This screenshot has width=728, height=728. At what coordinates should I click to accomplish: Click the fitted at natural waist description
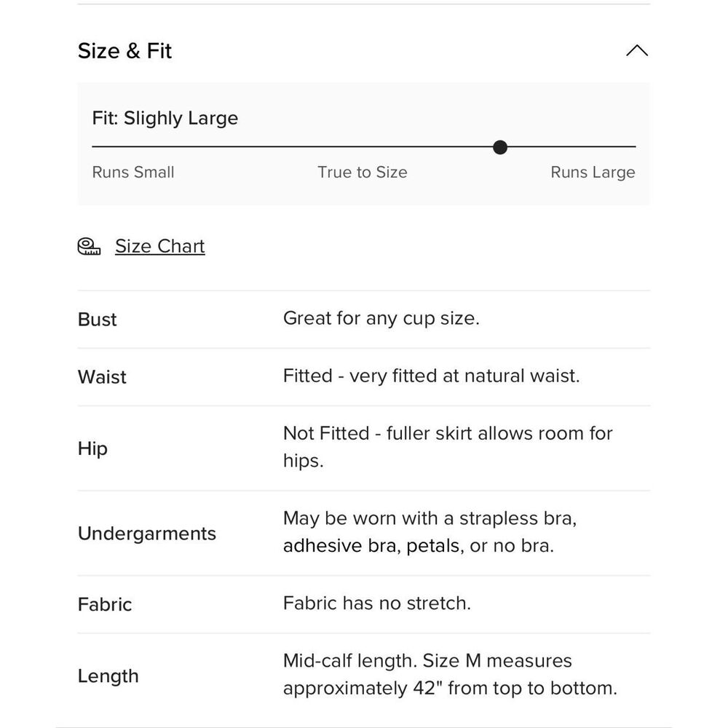[431, 376]
